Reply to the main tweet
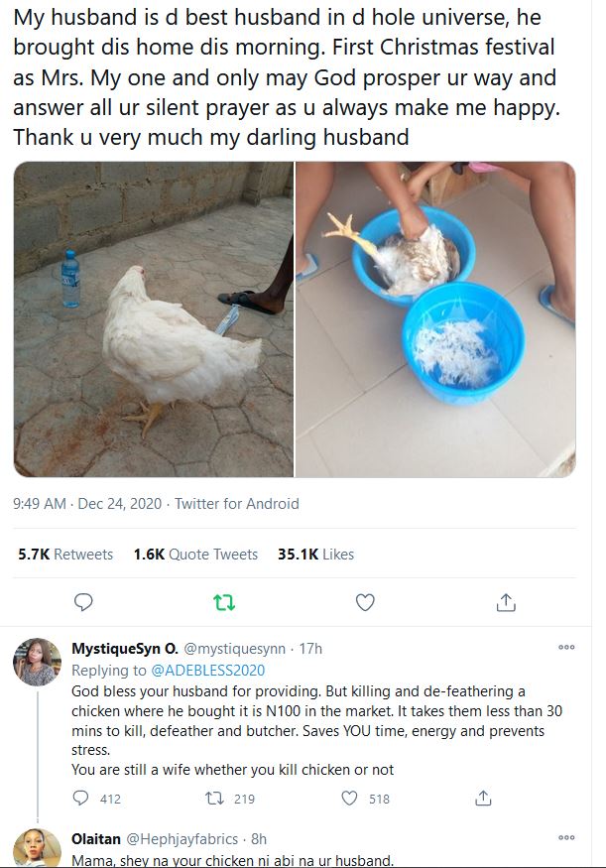The width and height of the screenshot is (606, 868). [x=84, y=602]
